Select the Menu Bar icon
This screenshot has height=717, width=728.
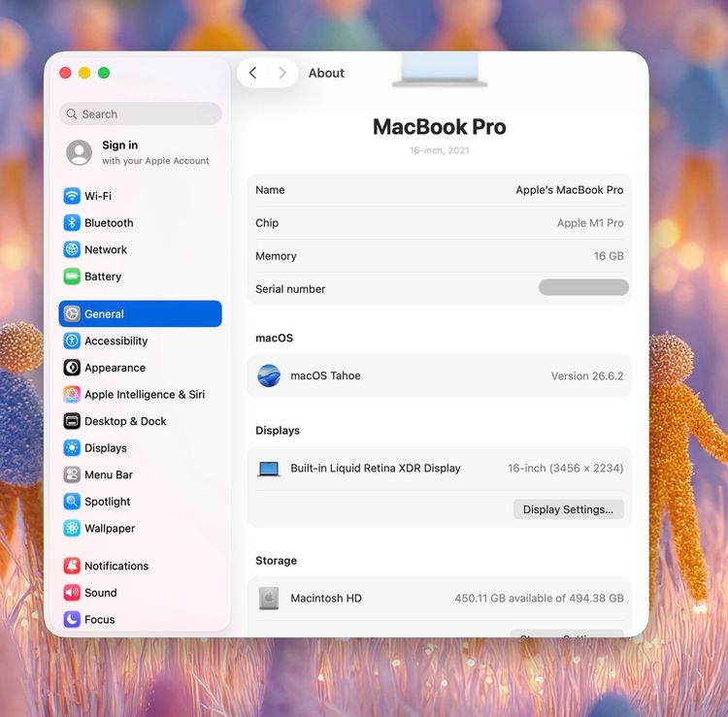pyautogui.click(x=72, y=474)
